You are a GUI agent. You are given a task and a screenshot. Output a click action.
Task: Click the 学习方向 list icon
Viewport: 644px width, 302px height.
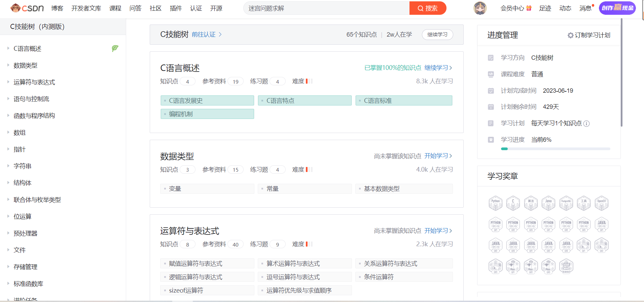tap(491, 58)
